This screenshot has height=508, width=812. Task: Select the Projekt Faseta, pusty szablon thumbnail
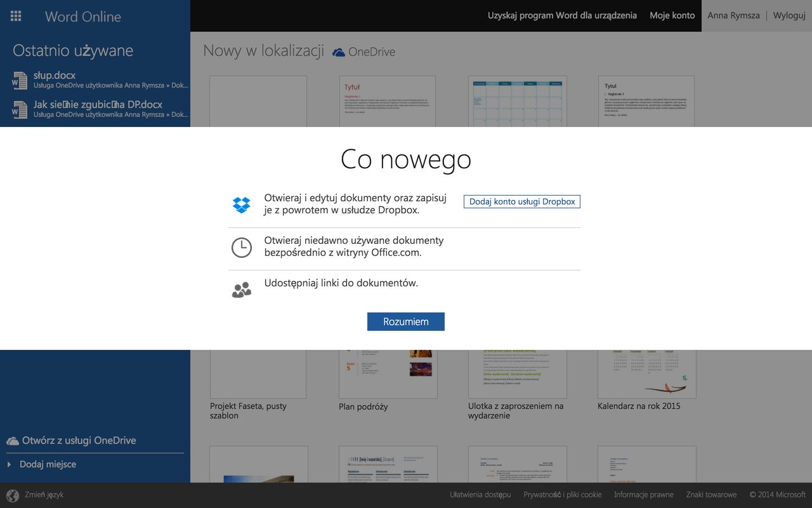[x=258, y=374]
